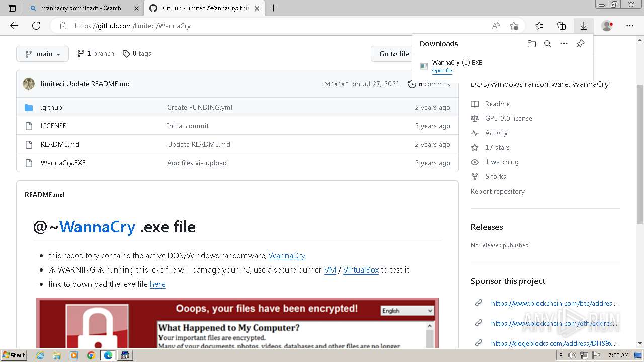This screenshot has width=644, height=362.
Task: Toggle the Downloads toolbar button
Action: (x=584, y=26)
